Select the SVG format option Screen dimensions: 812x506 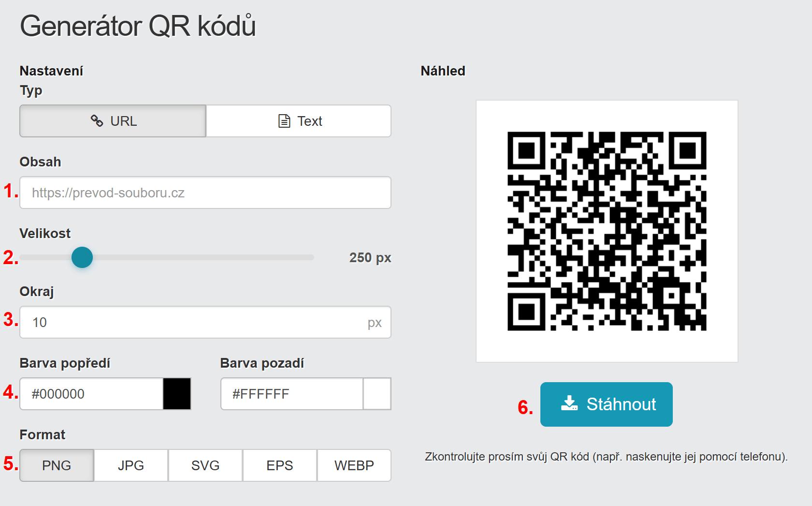(x=205, y=465)
